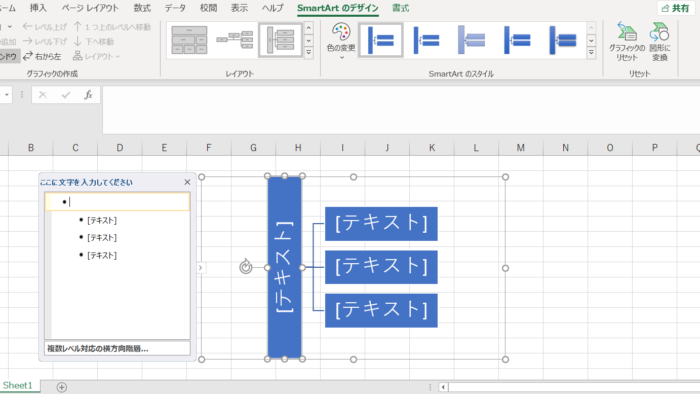Click Reset Graphic (グラフィックのリセット)

(627, 41)
